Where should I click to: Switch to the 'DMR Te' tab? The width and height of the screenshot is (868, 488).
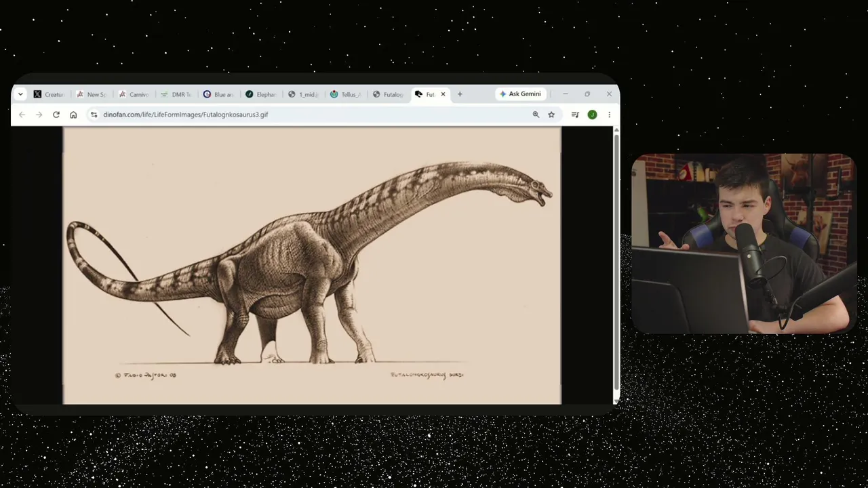point(176,94)
